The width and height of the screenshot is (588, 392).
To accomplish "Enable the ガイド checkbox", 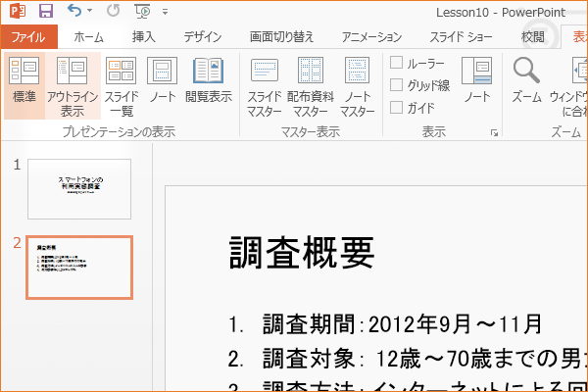I will (396, 107).
